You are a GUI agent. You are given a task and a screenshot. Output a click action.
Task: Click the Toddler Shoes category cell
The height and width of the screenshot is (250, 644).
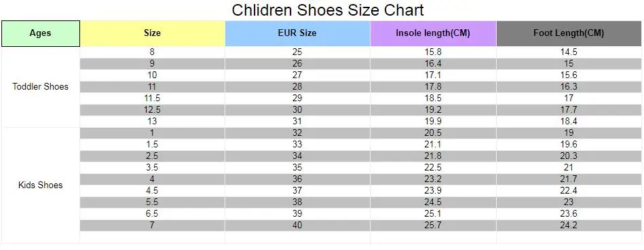[x=40, y=87]
